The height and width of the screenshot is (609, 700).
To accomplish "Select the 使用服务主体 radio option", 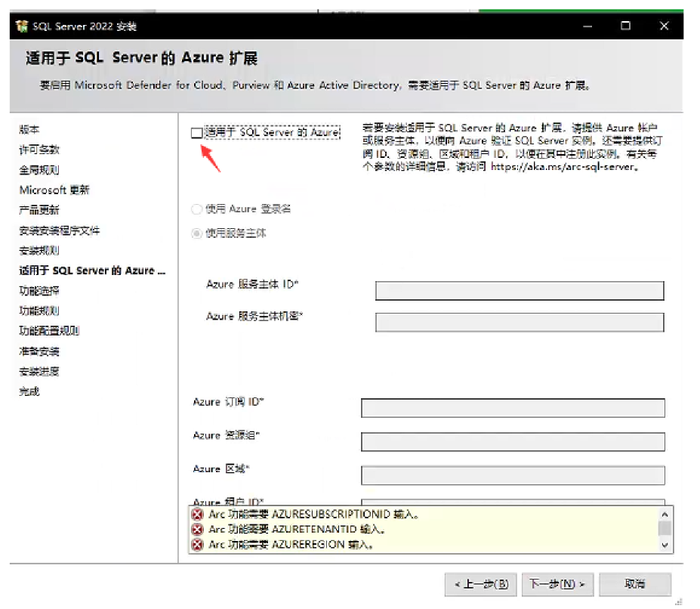I will click(x=197, y=233).
